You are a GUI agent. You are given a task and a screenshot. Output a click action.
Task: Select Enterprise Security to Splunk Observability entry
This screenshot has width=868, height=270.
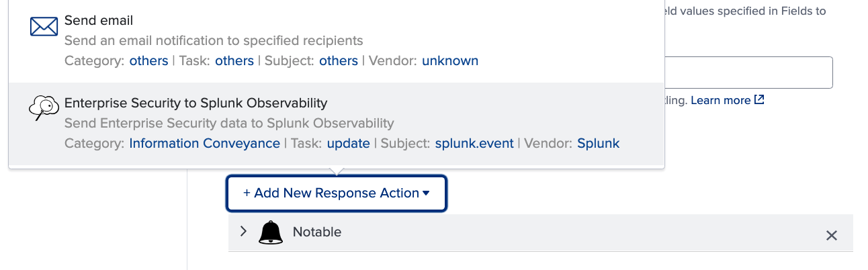tap(336, 124)
